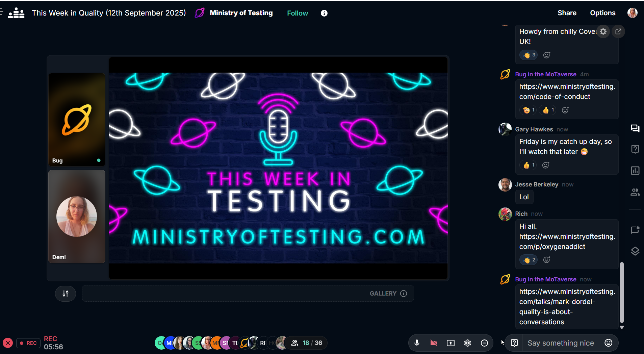The image size is (644, 354).
Task: Open the ask a question icon beside chat input
Action: (x=514, y=343)
